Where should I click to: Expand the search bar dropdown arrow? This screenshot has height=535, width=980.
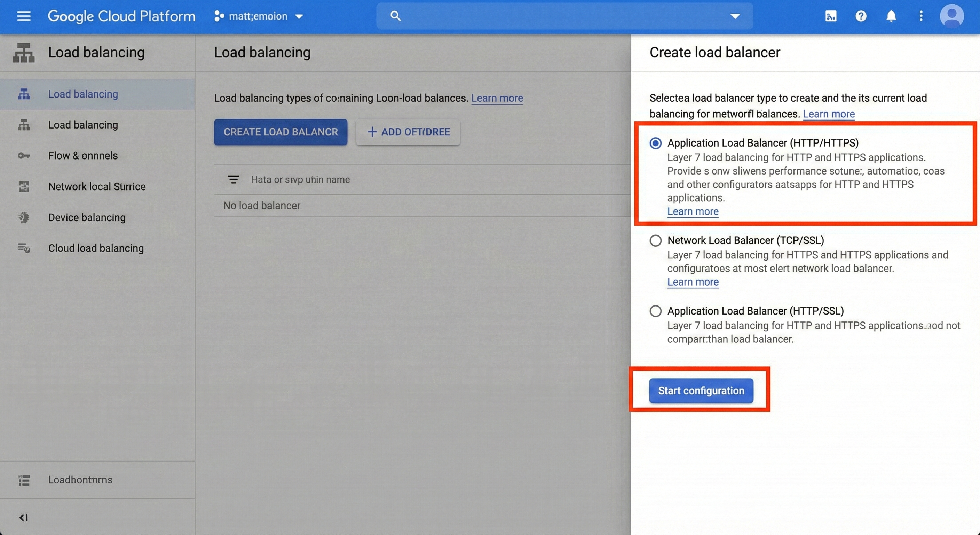point(735,16)
